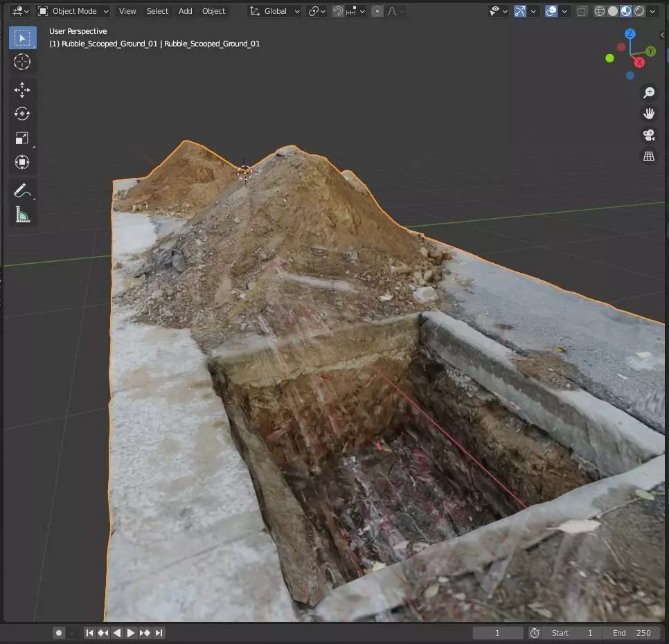Image resolution: width=669 pixels, height=644 pixels.
Task: Play the animation forward
Action: (131, 633)
